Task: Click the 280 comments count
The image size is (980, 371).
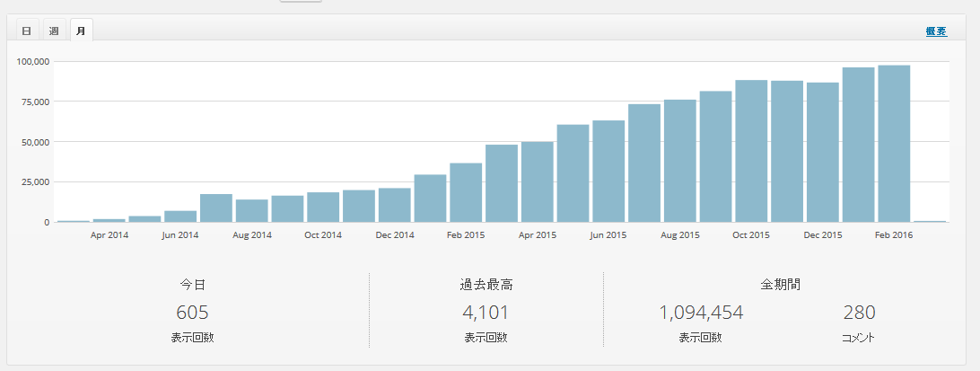Action: (x=859, y=313)
